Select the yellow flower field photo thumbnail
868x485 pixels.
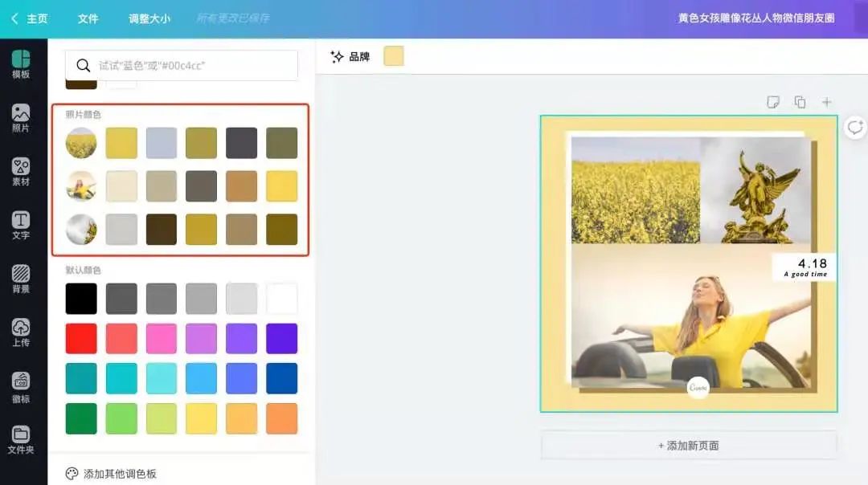pyautogui.click(x=81, y=143)
